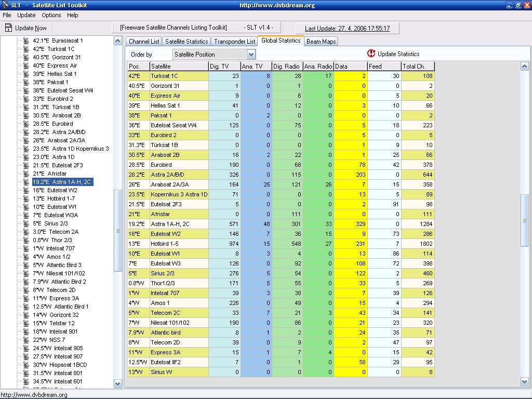Click satellite icon next to 15°W Telstar 12
Image resolution: width=532 pixels, height=399 pixels.
tap(26, 323)
